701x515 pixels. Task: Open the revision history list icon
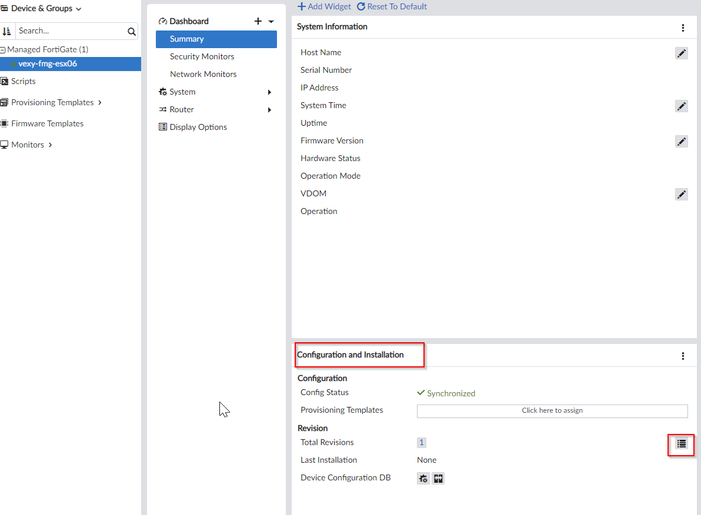[681, 445]
